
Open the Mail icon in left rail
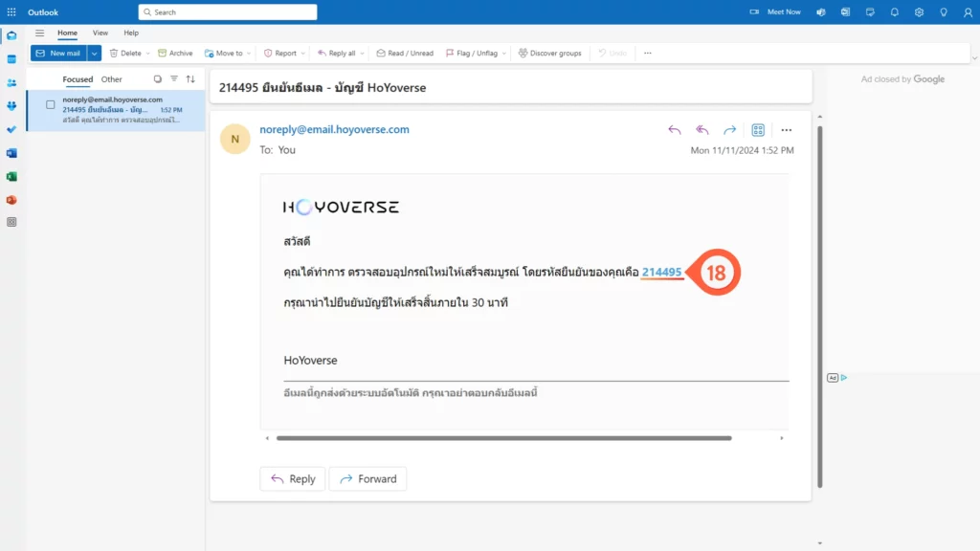click(x=11, y=35)
